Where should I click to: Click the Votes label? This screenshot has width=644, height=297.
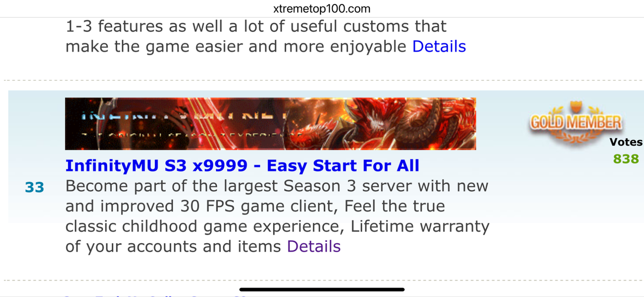(626, 142)
